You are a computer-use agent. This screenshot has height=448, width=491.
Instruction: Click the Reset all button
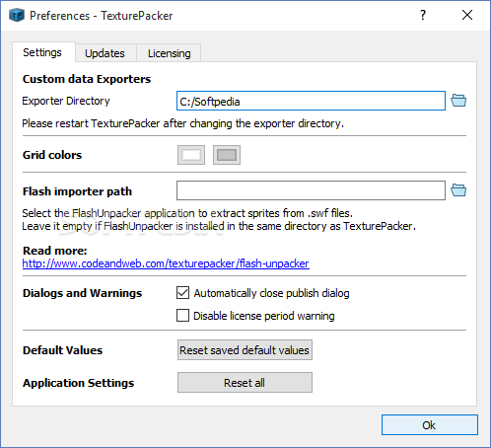coord(245,383)
